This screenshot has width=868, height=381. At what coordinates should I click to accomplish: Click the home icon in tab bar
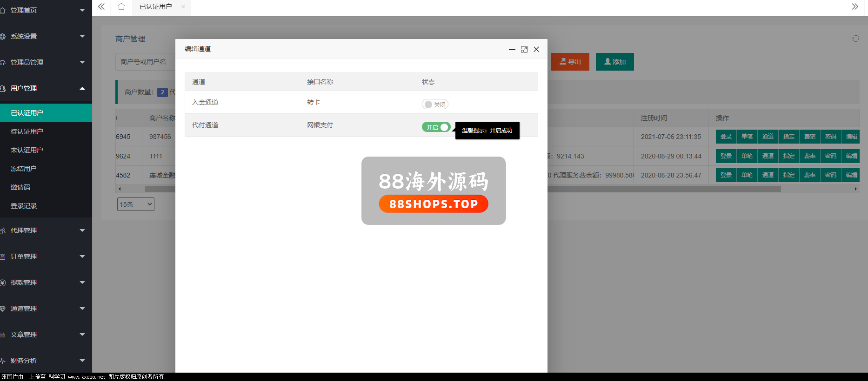121,7
